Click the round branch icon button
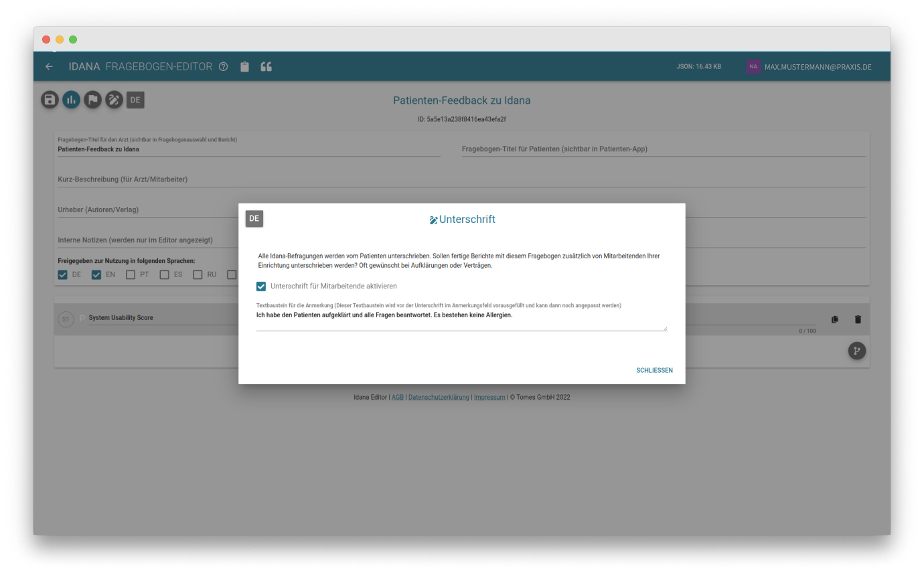This screenshot has width=924, height=575. tap(857, 351)
